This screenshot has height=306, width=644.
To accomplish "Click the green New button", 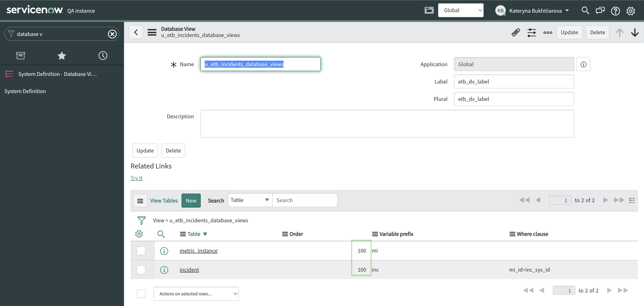I will point(191,201).
